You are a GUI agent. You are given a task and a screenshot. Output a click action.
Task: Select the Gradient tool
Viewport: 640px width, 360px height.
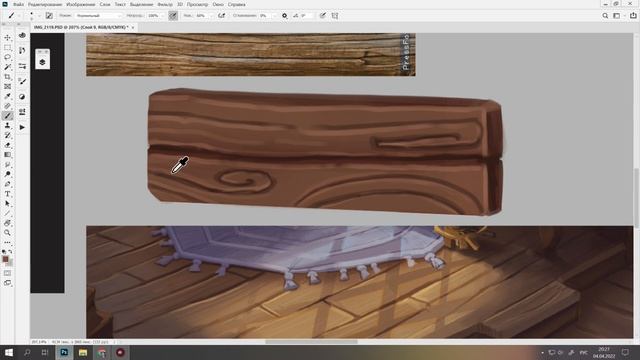pos(7,155)
